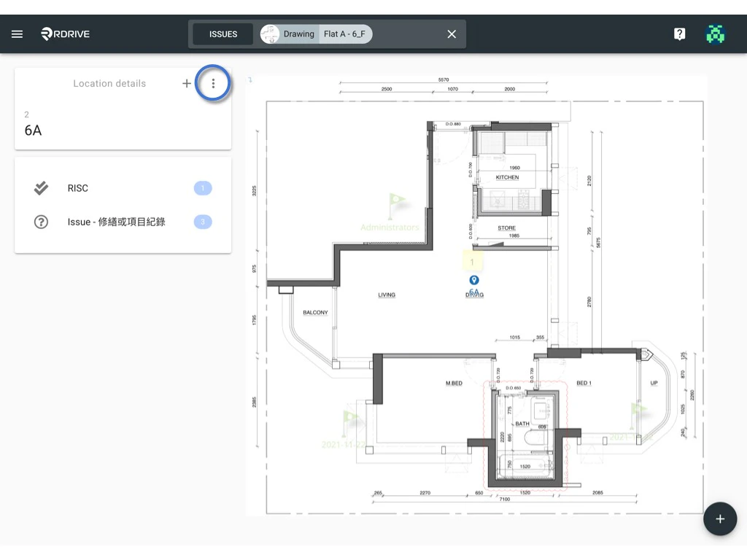
Task: Select the Flat A - 6_F chip
Action: pyautogui.click(x=344, y=34)
